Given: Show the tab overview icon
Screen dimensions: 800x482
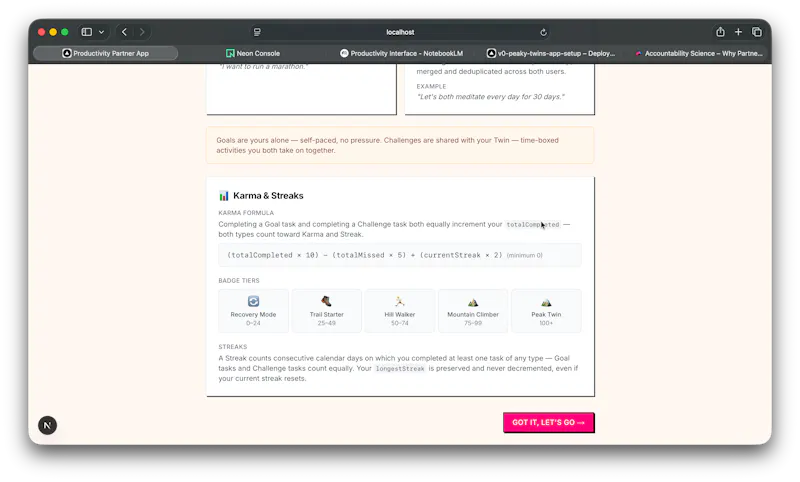Looking at the screenshot, I should tap(757, 32).
